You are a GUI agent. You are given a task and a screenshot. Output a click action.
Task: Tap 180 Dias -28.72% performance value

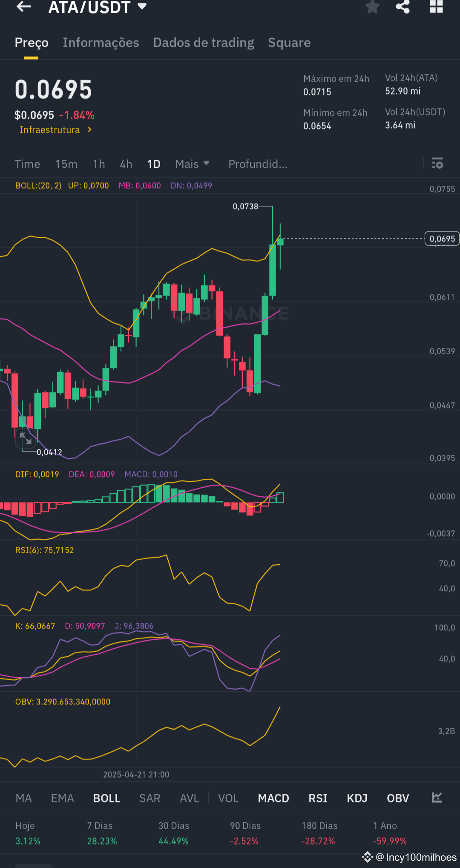(x=319, y=841)
